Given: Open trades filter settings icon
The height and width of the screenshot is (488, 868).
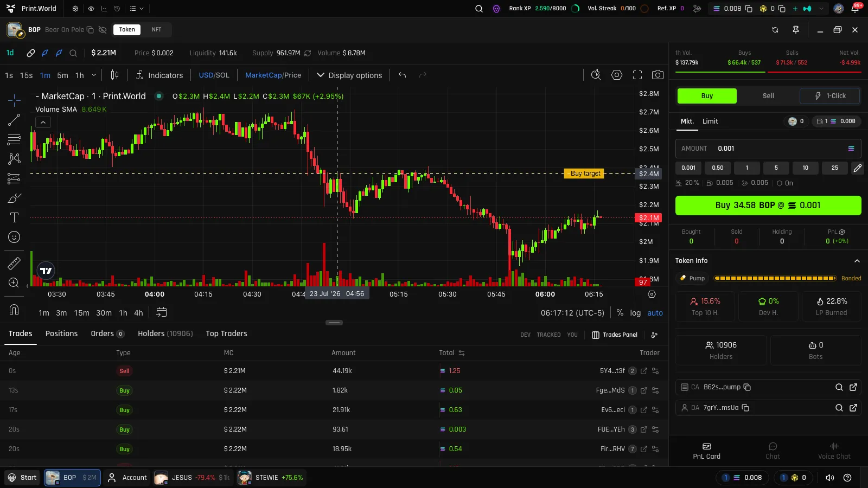Looking at the screenshot, I should (x=654, y=335).
